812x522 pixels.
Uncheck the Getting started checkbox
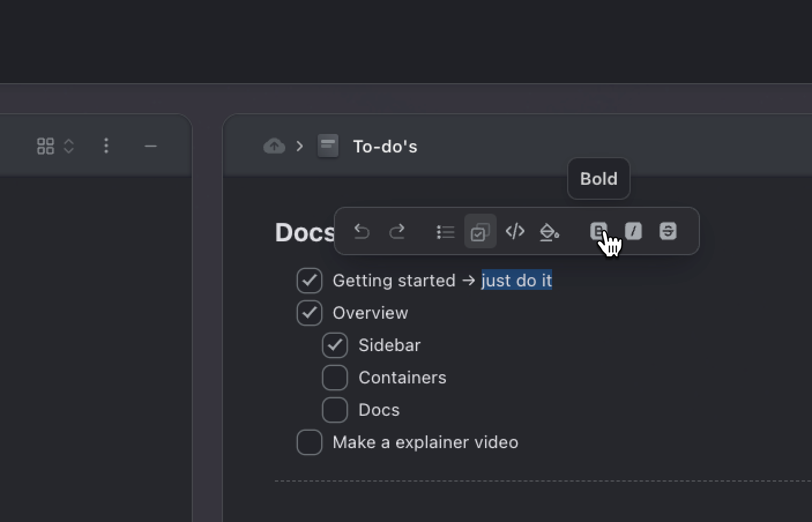click(x=310, y=281)
